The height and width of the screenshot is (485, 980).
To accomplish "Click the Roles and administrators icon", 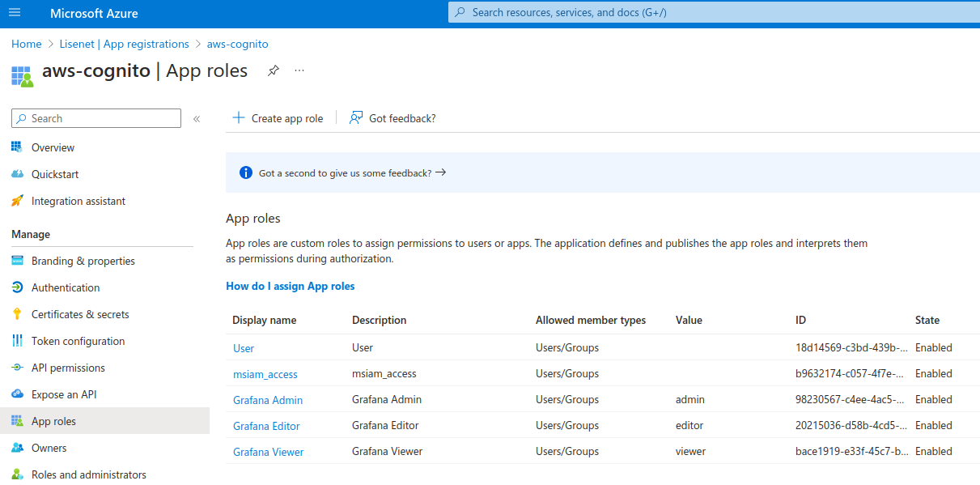I will (17, 474).
